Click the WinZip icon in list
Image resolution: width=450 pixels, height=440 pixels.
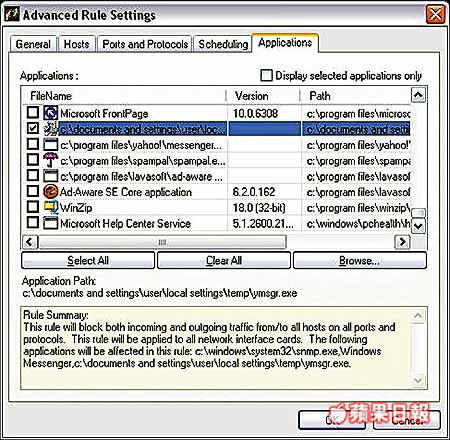coord(51,207)
